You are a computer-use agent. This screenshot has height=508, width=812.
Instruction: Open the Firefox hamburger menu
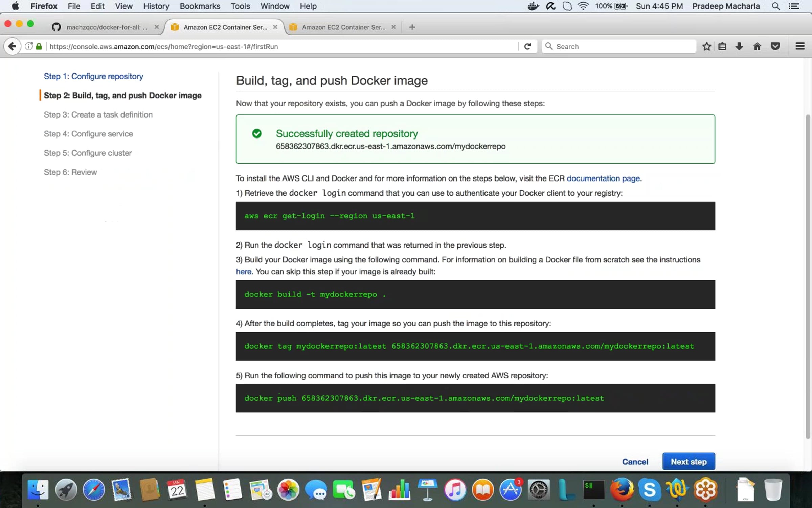(x=800, y=46)
